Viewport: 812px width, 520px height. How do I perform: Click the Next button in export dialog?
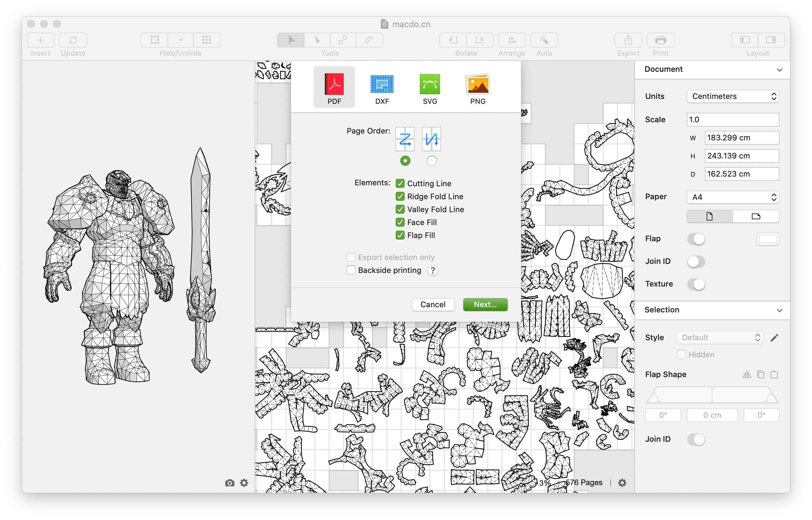click(x=485, y=305)
